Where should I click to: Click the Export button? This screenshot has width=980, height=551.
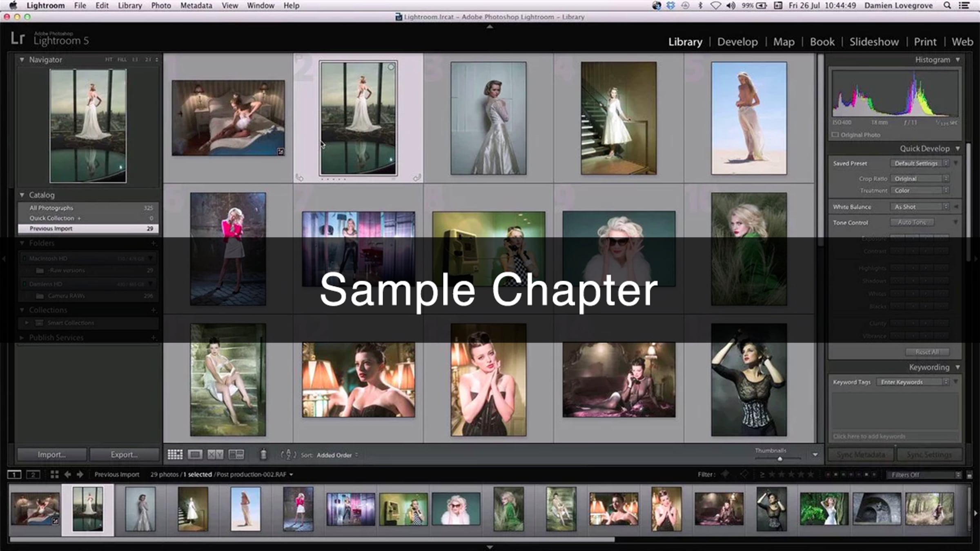pos(124,455)
